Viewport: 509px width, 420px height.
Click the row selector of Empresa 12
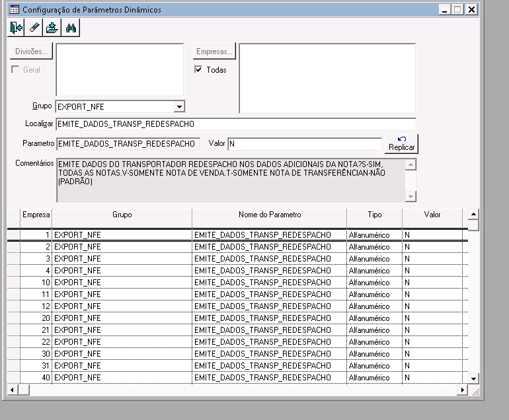tap(14, 306)
